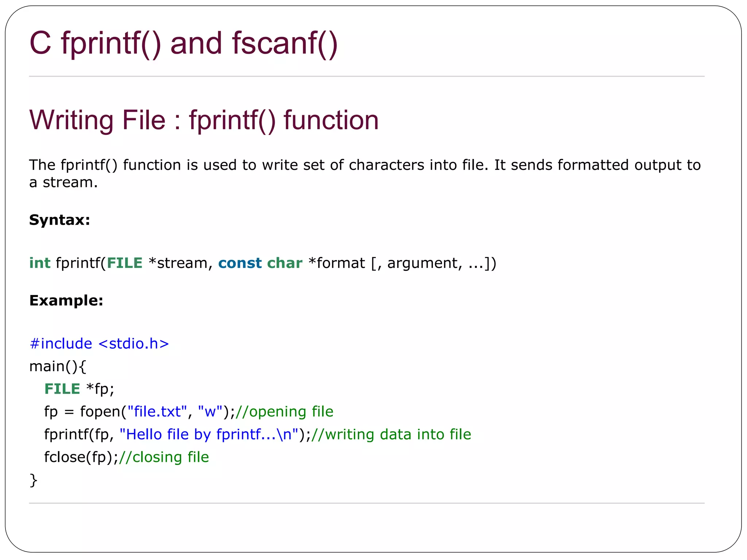Click the slide title 'C fprintf() and fscanf()'
747x560 pixels.
coord(183,43)
